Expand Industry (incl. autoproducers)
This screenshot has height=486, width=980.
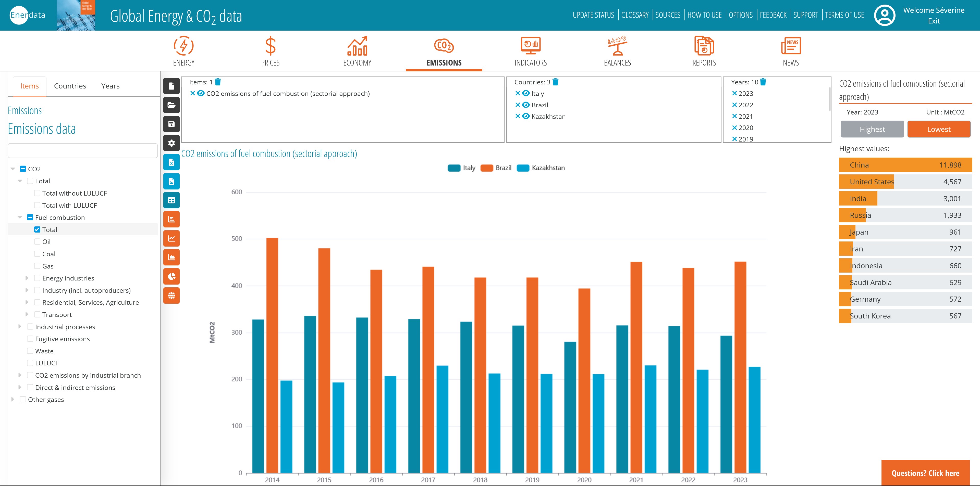click(27, 290)
